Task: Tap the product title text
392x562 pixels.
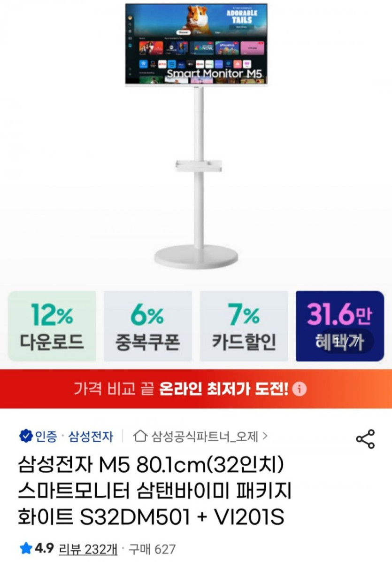Action: tap(155, 492)
